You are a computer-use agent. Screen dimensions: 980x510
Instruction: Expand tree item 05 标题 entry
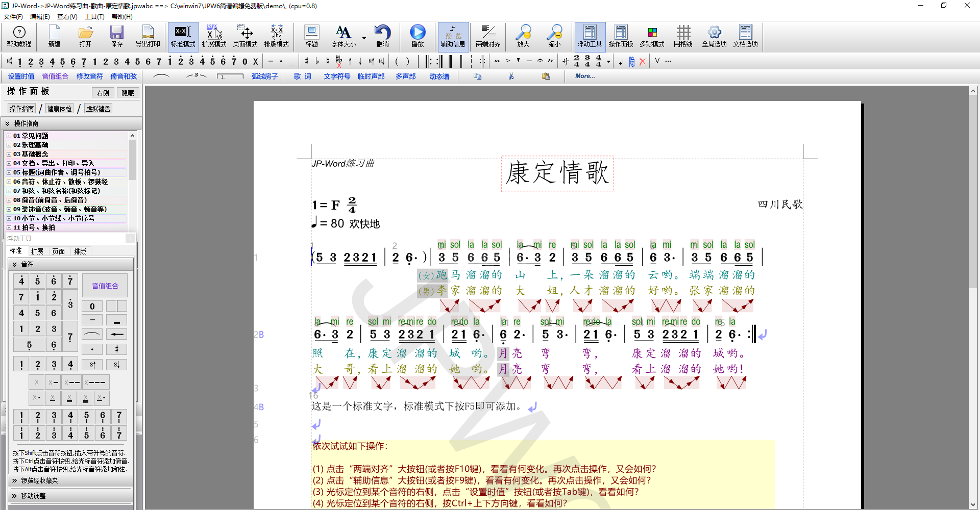[9, 172]
